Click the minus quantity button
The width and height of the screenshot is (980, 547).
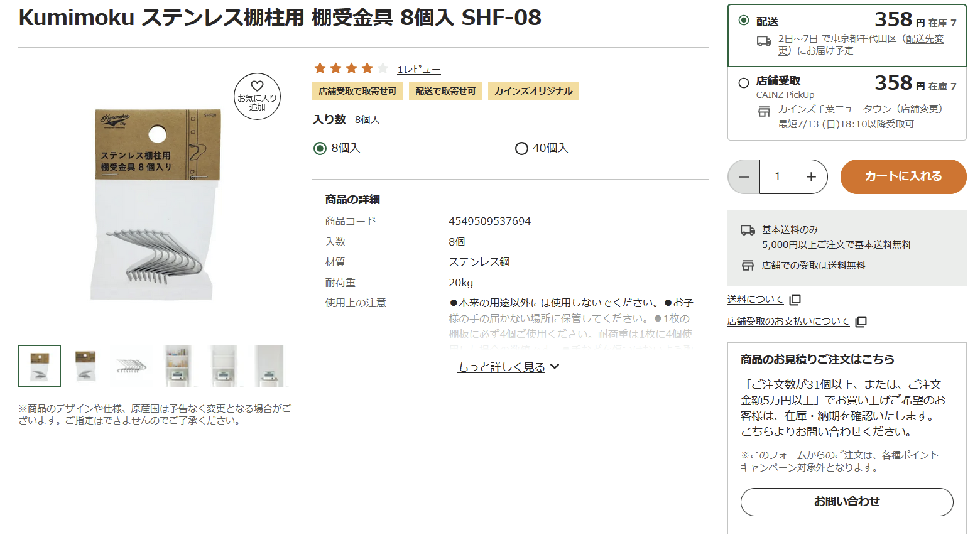point(744,177)
